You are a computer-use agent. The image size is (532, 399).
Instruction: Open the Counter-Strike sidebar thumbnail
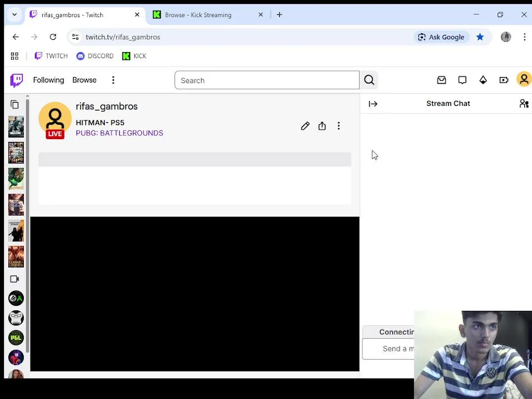click(x=16, y=231)
